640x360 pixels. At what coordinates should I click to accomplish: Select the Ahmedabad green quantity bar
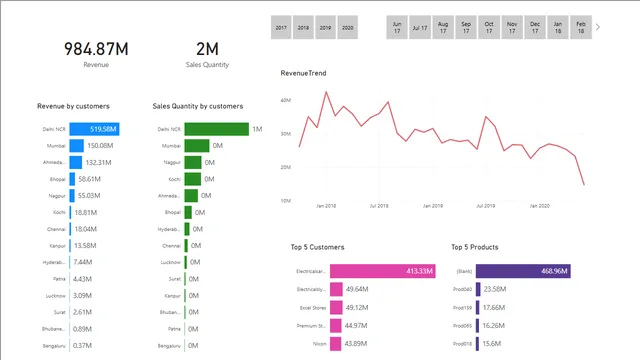[191, 196]
